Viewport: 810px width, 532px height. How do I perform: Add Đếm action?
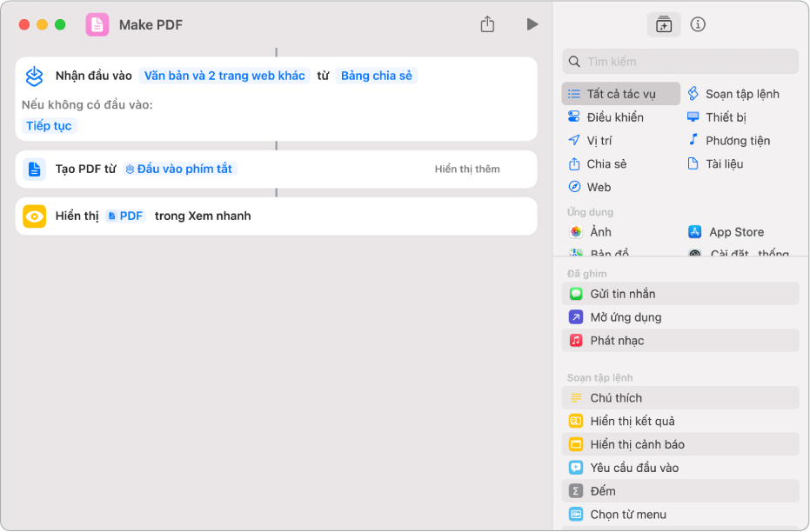(x=680, y=491)
